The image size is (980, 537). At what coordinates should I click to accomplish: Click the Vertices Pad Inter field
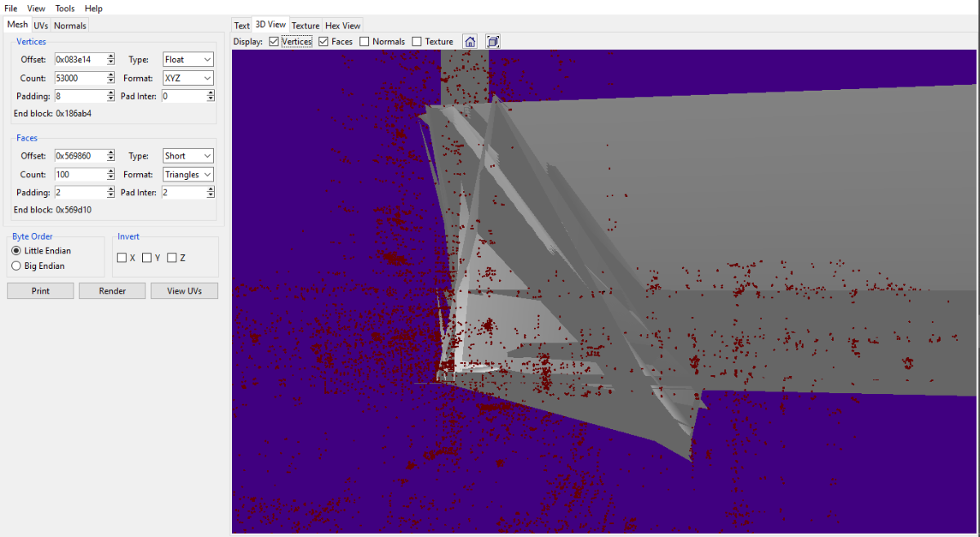pyautogui.click(x=184, y=96)
